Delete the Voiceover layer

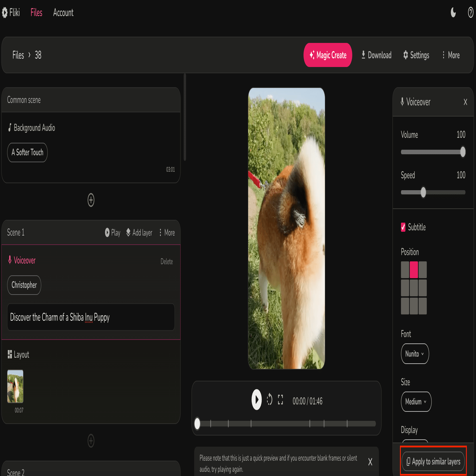[166, 261]
